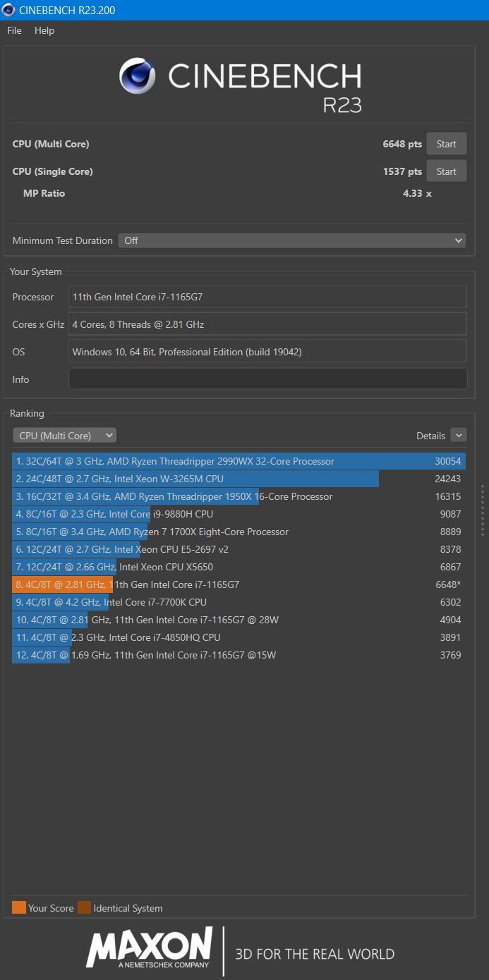Click into the Info input field
The image size is (489, 980).
pos(267,379)
